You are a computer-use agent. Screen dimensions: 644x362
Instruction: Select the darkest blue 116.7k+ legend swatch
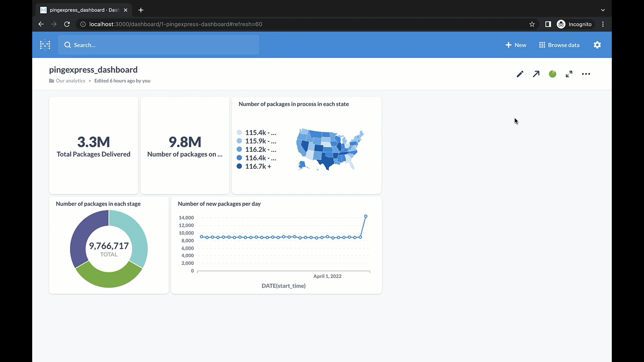(239, 166)
